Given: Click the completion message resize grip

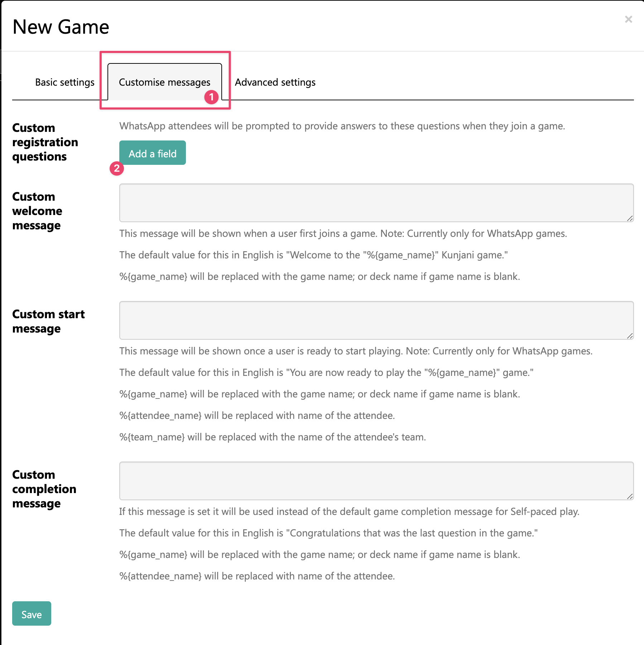Looking at the screenshot, I should [630, 496].
